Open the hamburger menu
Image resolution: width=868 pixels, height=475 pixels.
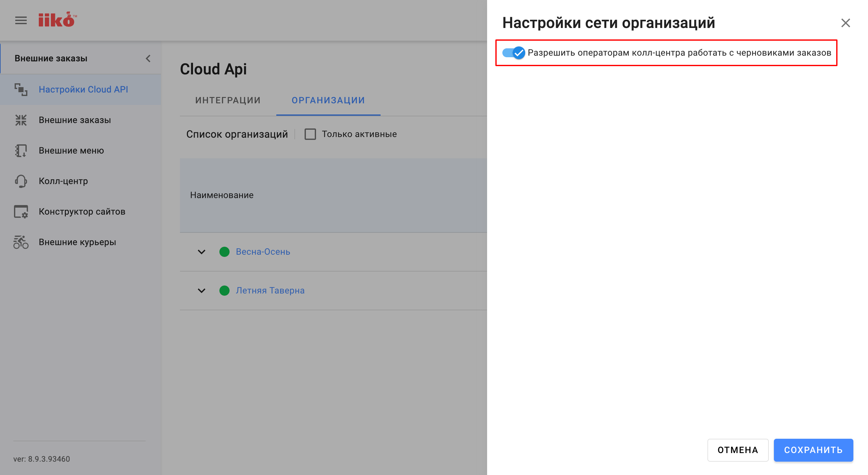pos(21,20)
